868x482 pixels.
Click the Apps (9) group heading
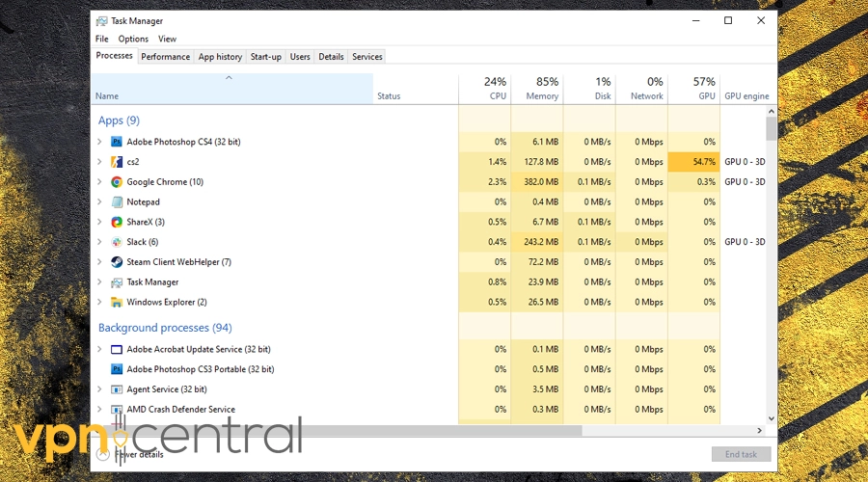(119, 120)
